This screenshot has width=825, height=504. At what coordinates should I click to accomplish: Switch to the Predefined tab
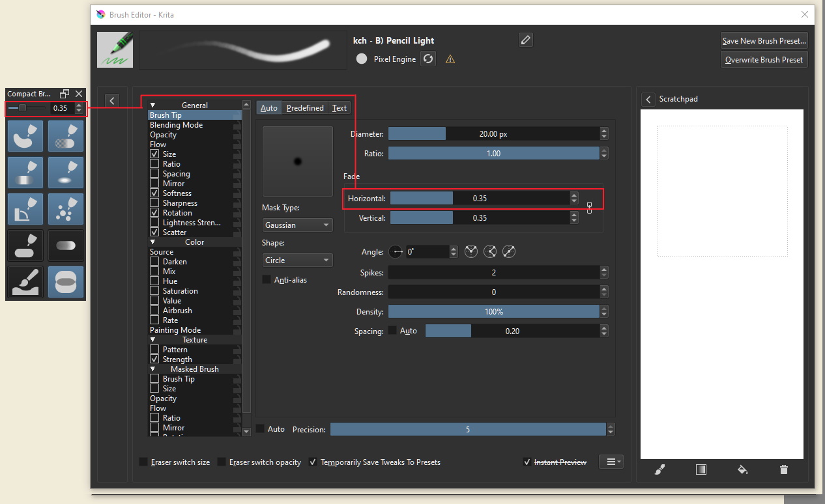click(x=305, y=107)
